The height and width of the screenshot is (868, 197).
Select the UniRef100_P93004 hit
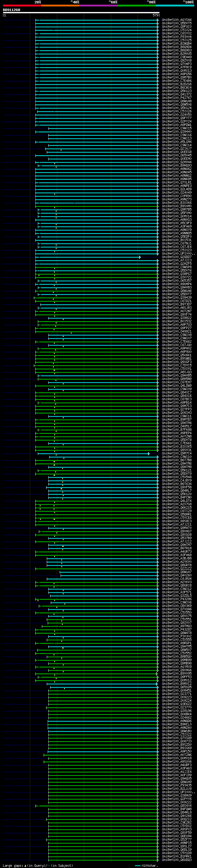[176, 37]
